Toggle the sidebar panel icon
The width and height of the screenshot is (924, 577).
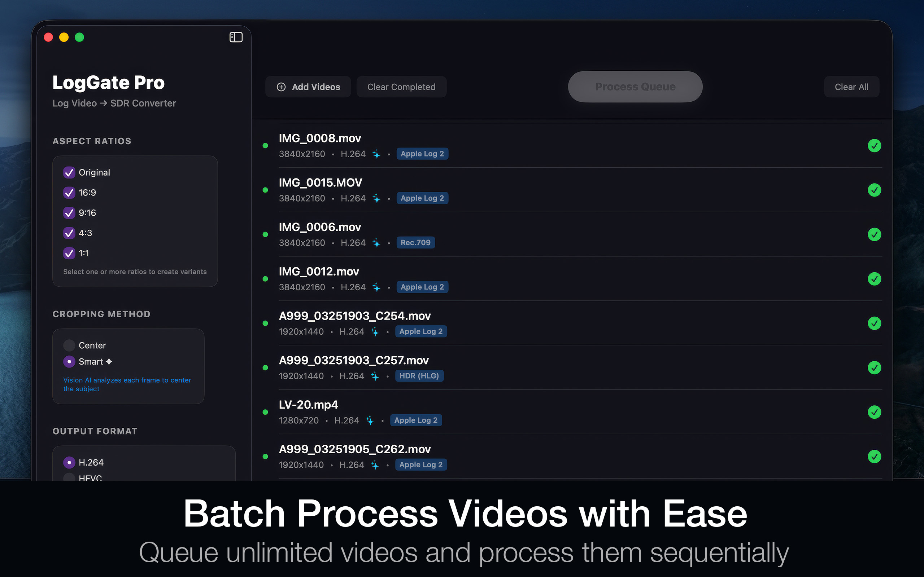point(236,37)
